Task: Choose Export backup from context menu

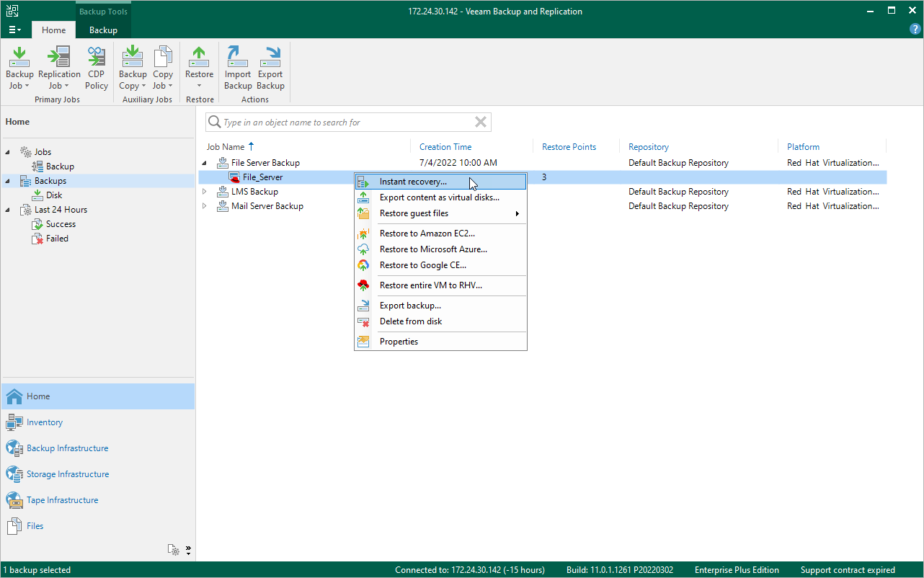Action: point(410,306)
